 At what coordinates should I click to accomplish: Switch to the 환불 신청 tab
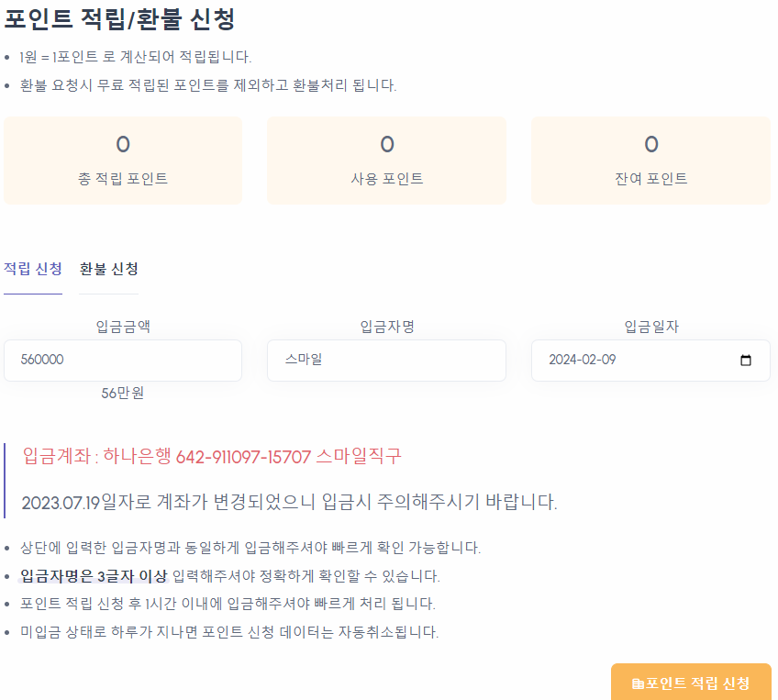click(x=108, y=269)
